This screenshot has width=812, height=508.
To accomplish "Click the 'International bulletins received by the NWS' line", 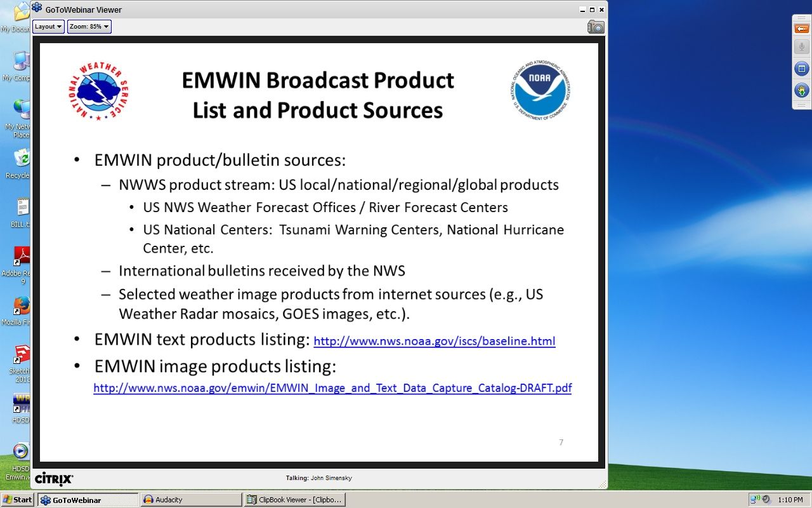I will tap(262, 271).
